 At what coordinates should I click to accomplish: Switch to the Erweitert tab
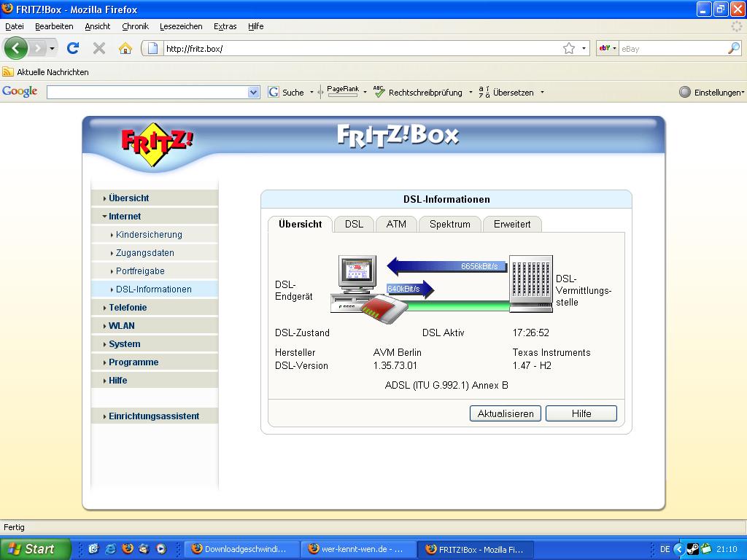click(512, 225)
